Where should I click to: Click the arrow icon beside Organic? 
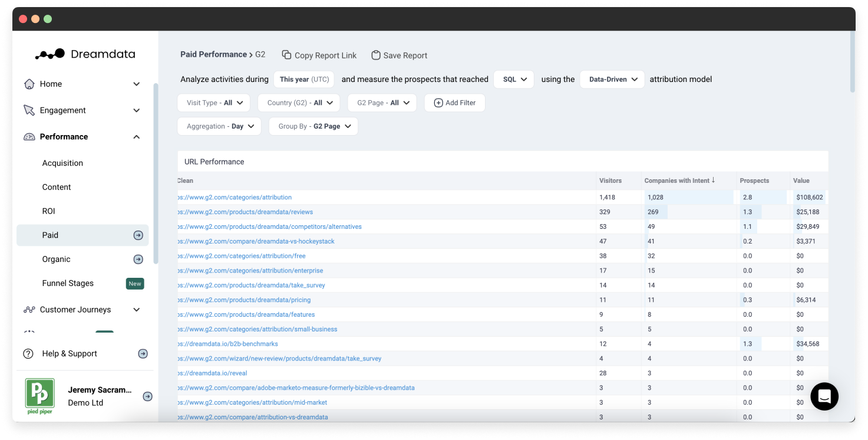[x=138, y=260]
